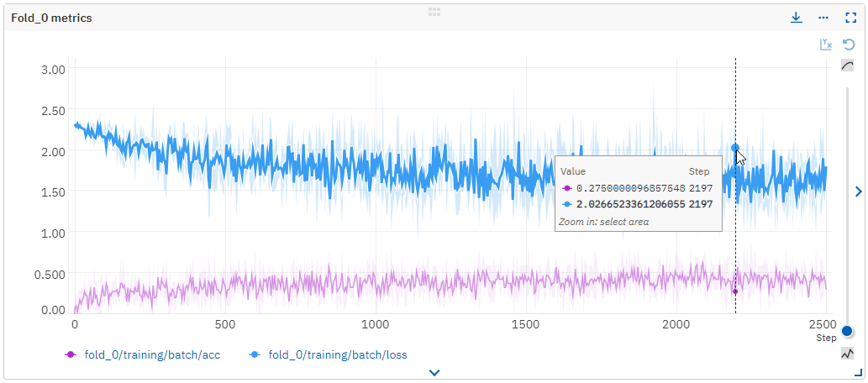Click the smoothing slider handle

pos(847,332)
